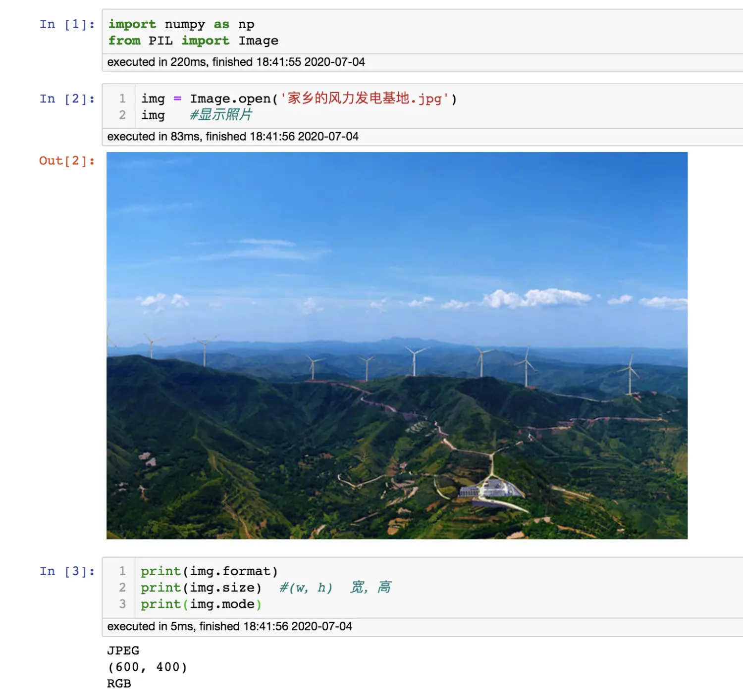743x700 pixels.
Task: Select the In [3] cell prompt
Action: pyautogui.click(x=67, y=571)
